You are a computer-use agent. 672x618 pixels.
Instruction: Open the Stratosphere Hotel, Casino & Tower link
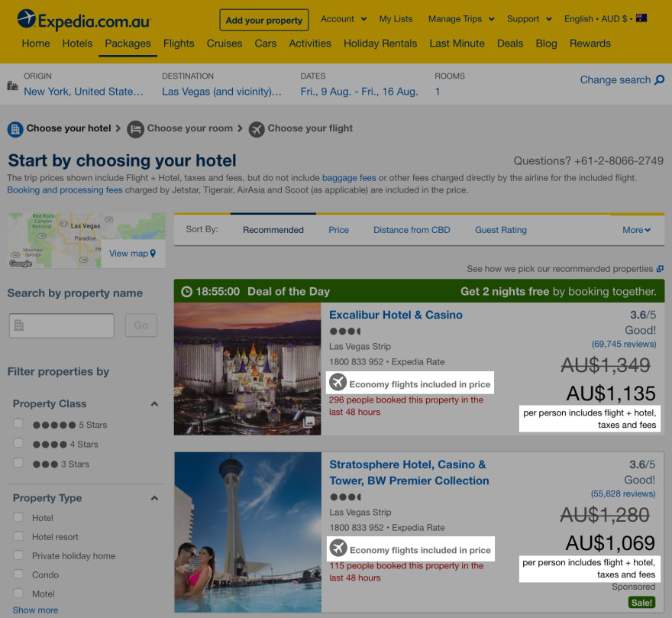pyautogui.click(x=409, y=473)
